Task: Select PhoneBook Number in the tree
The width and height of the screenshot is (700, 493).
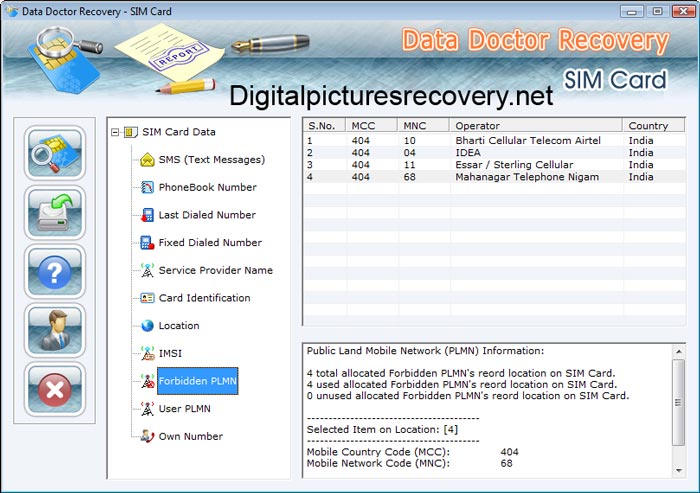Action: (x=208, y=187)
